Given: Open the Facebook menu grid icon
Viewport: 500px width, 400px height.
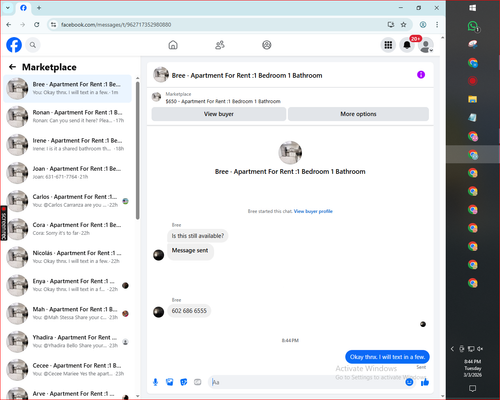Looking at the screenshot, I should [388, 45].
